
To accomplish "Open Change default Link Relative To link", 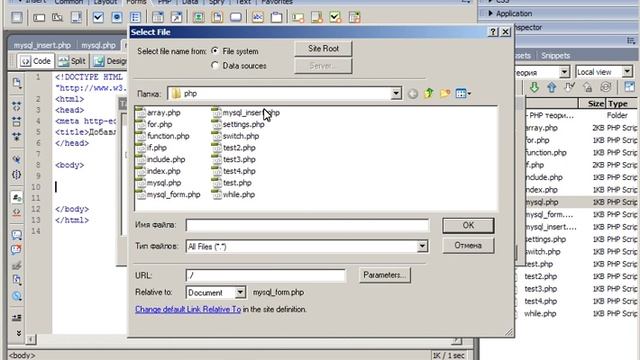I will pyautogui.click(x=188, y=309).
